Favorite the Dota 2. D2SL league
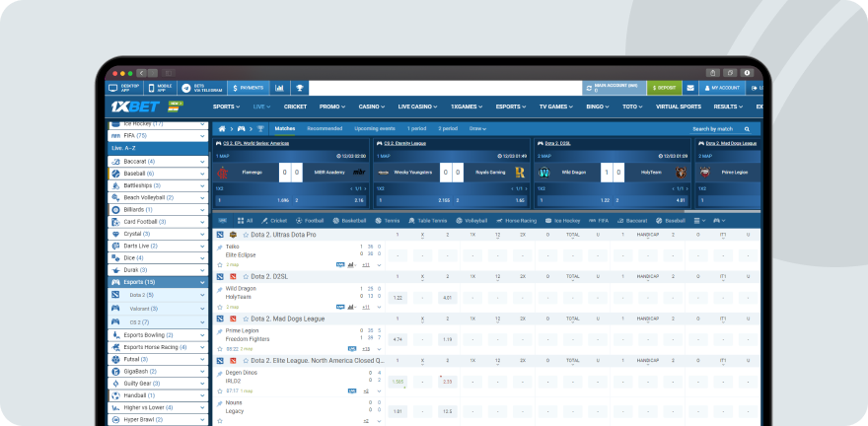 pos(246,276)
